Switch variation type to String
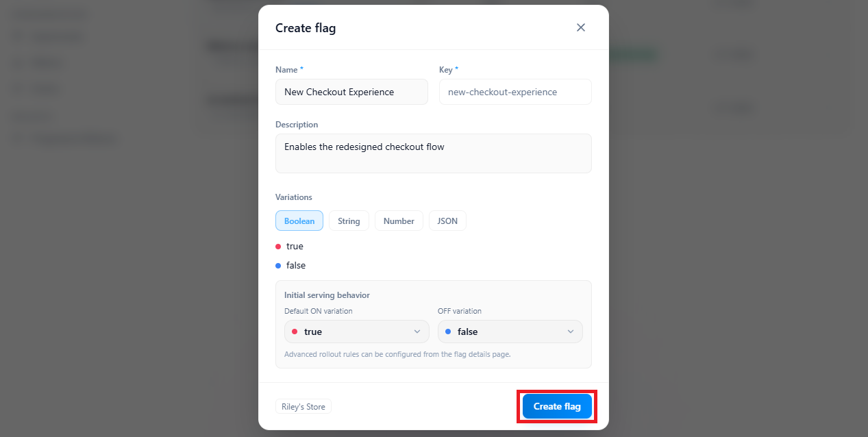Screen dimensions: 868x437 (x=348, y=221)
